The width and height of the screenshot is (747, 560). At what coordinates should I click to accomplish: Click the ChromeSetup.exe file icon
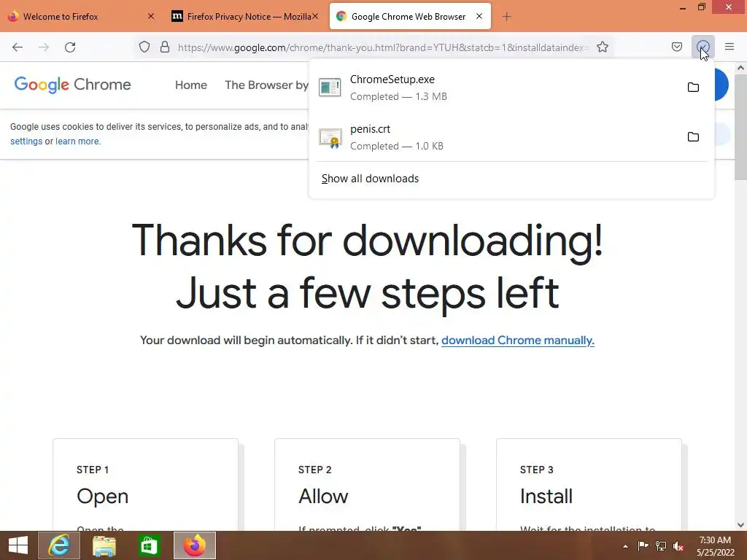(330, 87)
